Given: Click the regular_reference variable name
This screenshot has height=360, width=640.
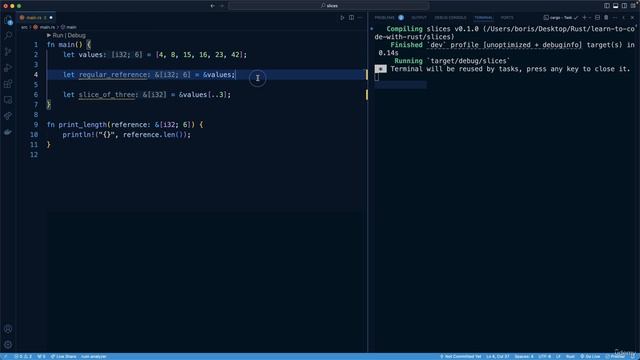Looking at the screenshot, I should (x=113, y=75).
